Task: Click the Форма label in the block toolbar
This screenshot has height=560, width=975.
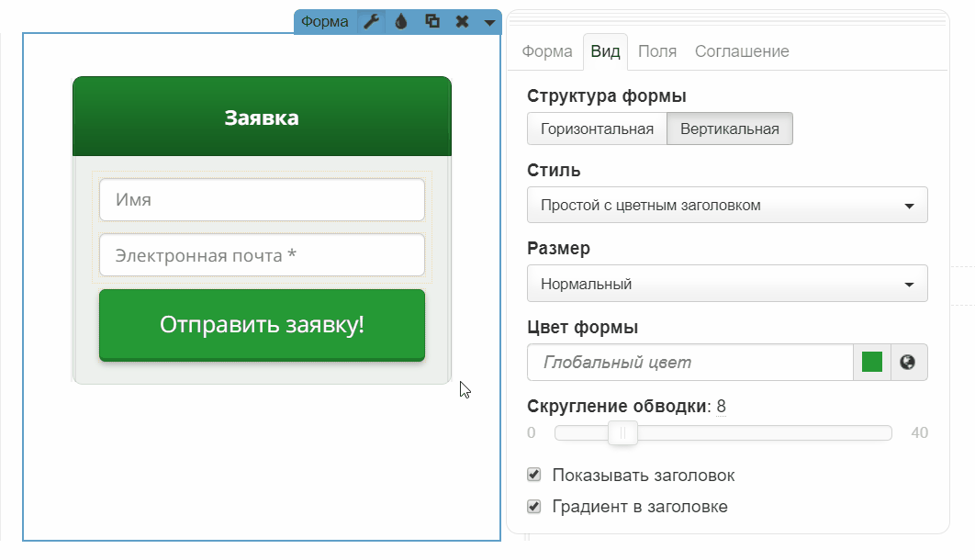Action: (325, 22)
